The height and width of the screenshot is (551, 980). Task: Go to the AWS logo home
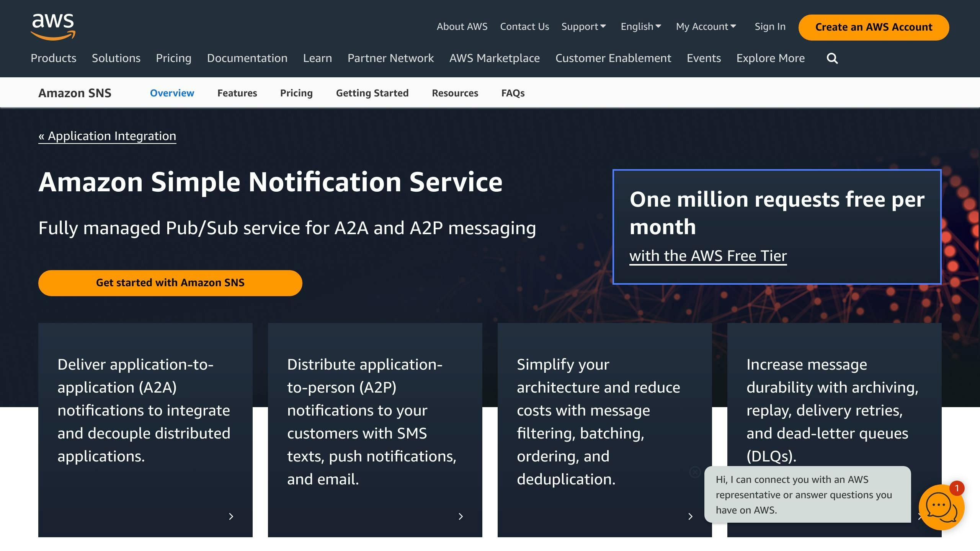[53, 26]
